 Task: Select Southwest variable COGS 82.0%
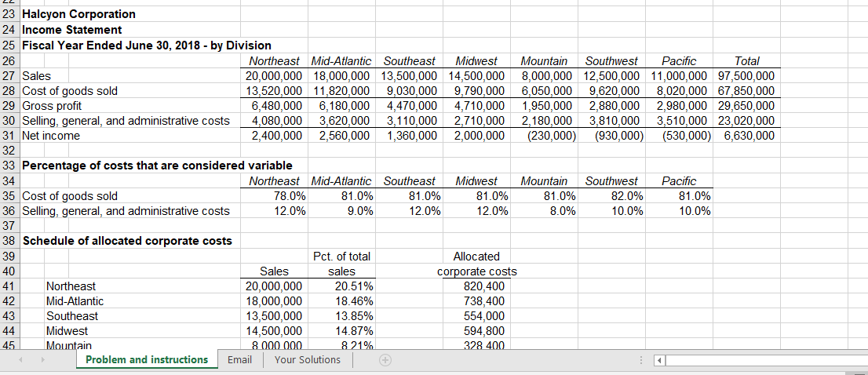[x=611, y=196]
